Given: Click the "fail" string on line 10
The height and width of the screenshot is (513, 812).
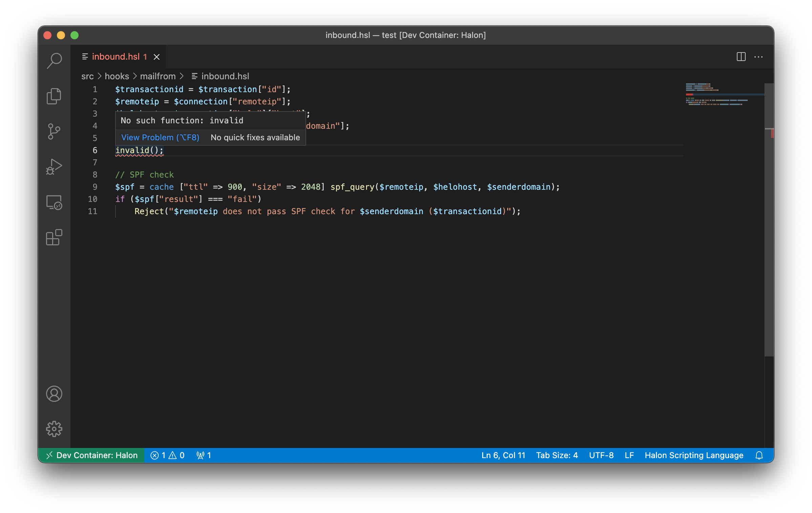Looking at the screenshot, I should coord(242,199).
